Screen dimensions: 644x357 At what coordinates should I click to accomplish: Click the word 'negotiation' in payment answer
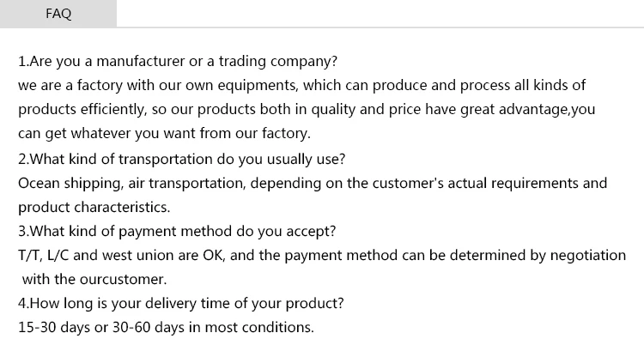pos(588,255)
